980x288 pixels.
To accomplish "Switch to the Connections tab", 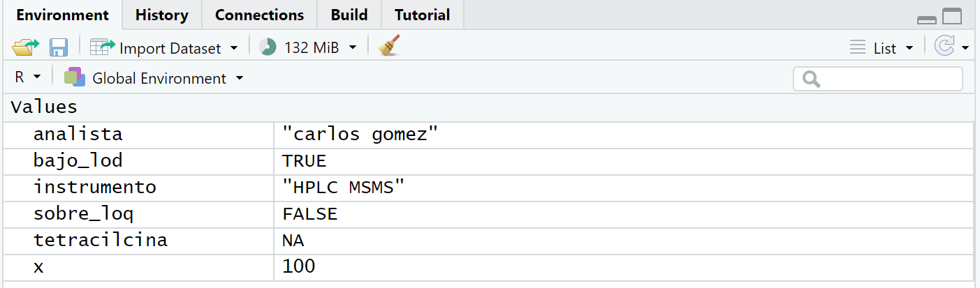I will click(x=259, y=15).
